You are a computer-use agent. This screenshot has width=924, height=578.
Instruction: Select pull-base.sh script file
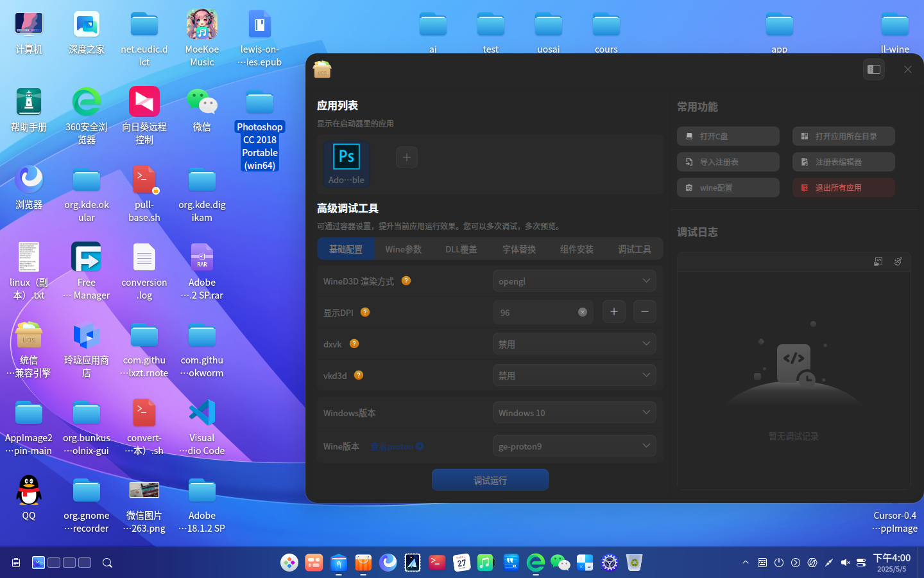point(144,194)
